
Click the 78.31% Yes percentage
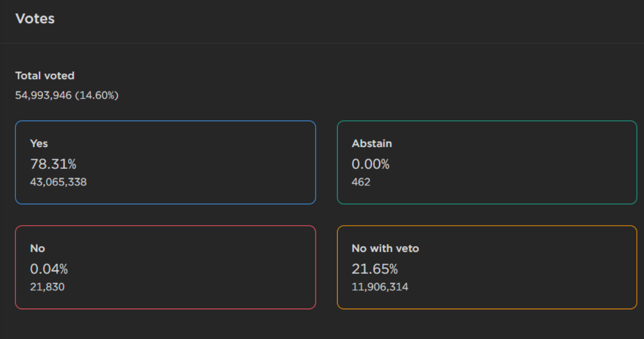pyautogui.click(x=53, y=164)
